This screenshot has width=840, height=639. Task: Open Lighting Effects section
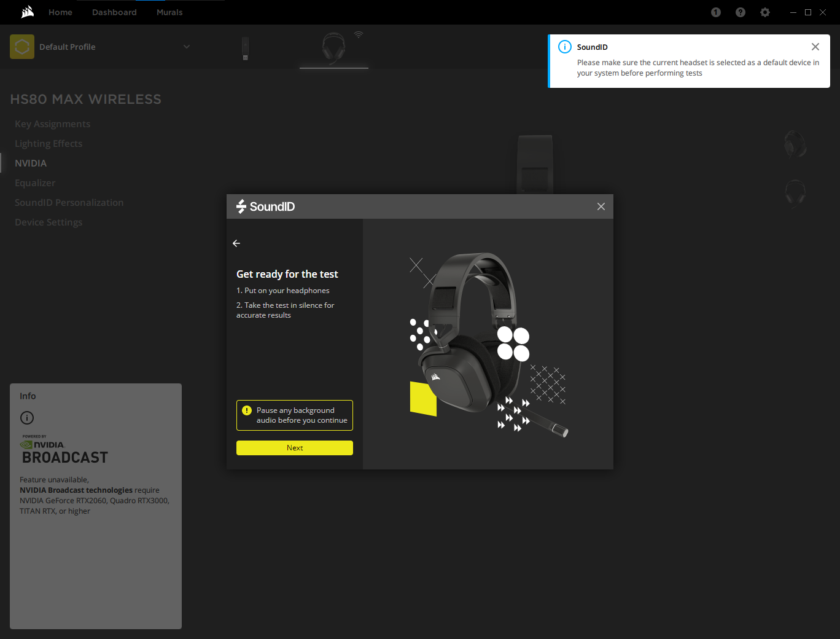[49, 144]
